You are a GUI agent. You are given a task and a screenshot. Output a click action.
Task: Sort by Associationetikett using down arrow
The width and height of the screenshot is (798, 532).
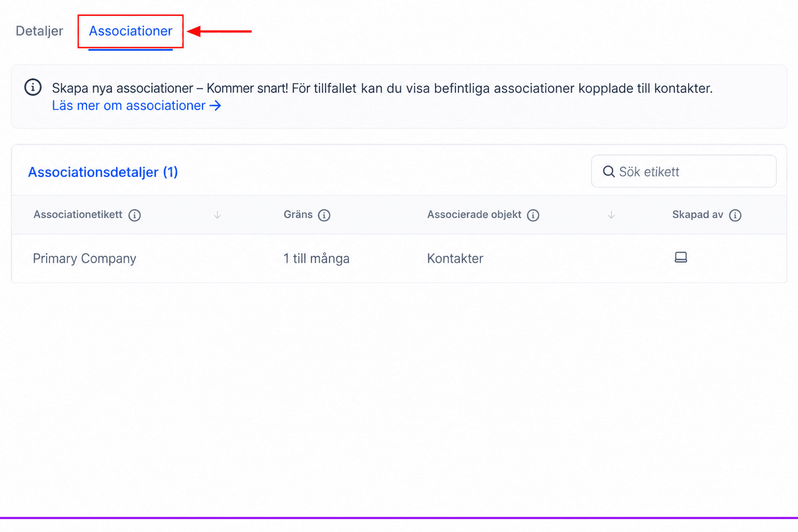click(x=217, y=215)
